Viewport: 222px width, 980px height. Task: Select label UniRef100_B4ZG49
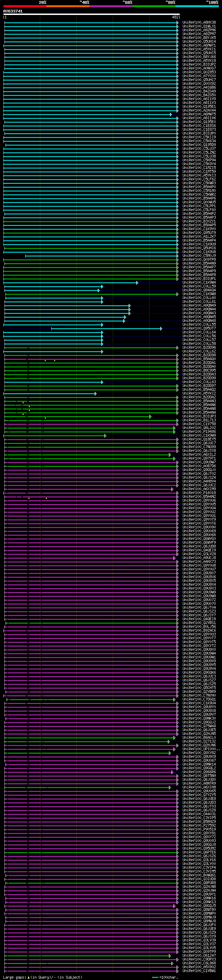[199, 91]
